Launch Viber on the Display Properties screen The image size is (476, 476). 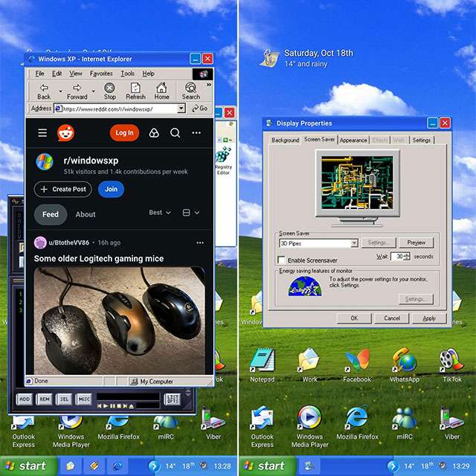[x=452, y=423]
